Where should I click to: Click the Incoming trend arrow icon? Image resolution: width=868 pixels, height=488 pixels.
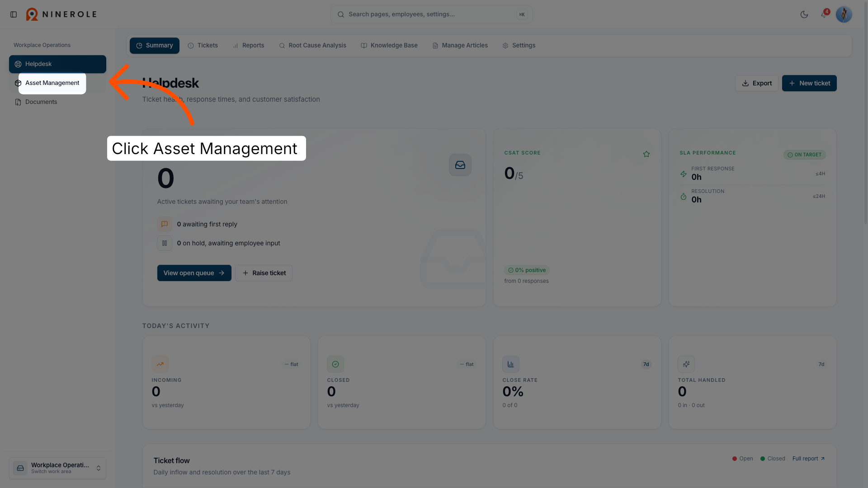[x=160, y=364]
